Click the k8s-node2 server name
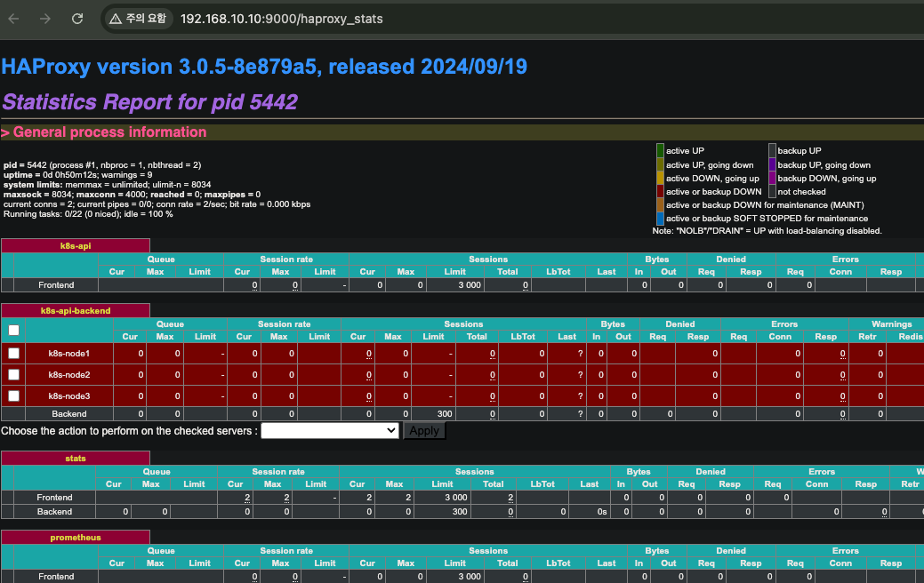Image resolution: width=924 pixels, height=583 pixels. tap(69, 374)
